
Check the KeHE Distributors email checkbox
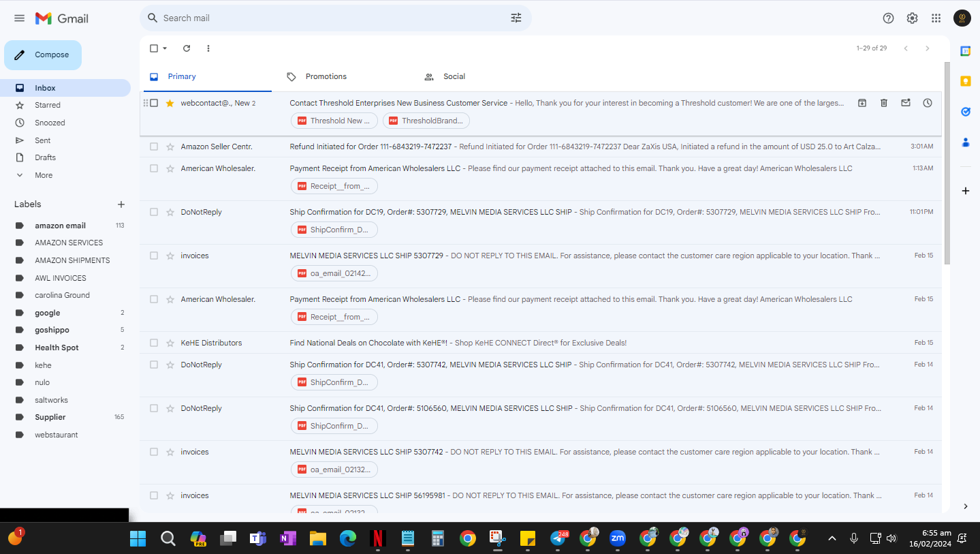(x=154, y=343)
